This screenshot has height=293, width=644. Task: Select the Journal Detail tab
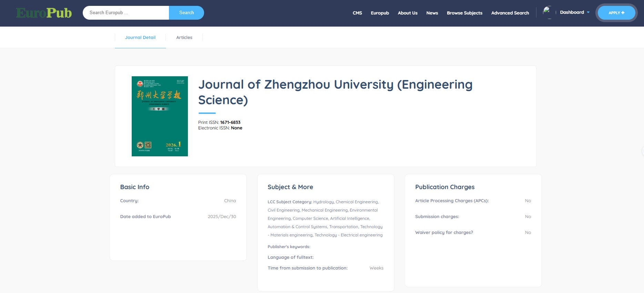pos(140,38)
